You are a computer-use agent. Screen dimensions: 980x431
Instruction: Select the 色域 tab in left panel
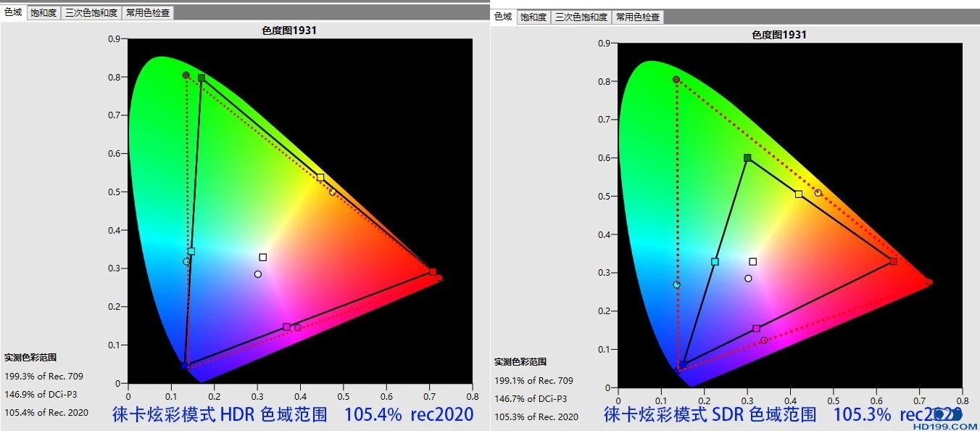pyautogui.click(x=13, y=12)
